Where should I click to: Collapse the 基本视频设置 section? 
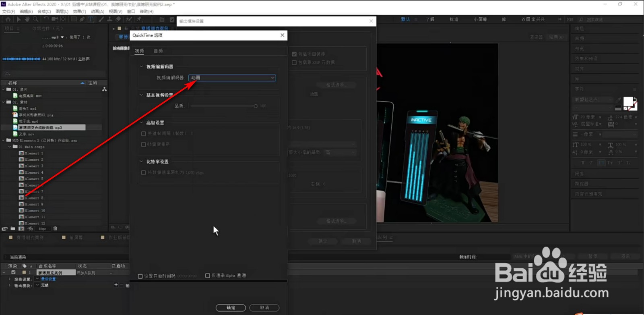pyautogui.click(x=141, y=95)
